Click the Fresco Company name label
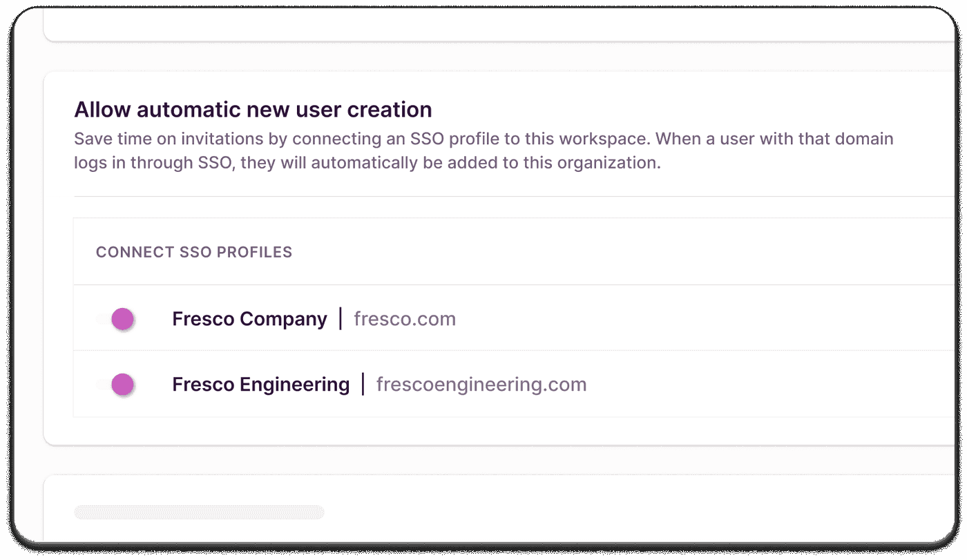Screen dimensions: 967x560 (x=249, y=318)
